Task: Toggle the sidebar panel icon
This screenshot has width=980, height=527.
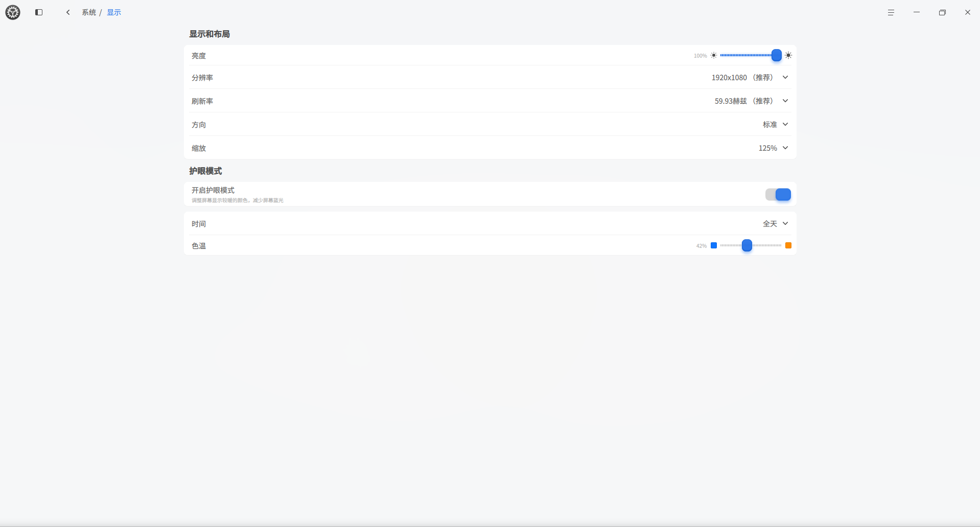Action: pos(39,12)
